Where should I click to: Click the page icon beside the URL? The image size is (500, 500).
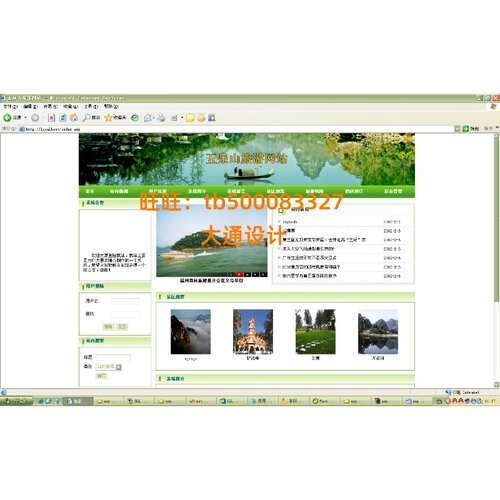coord(22,129)
